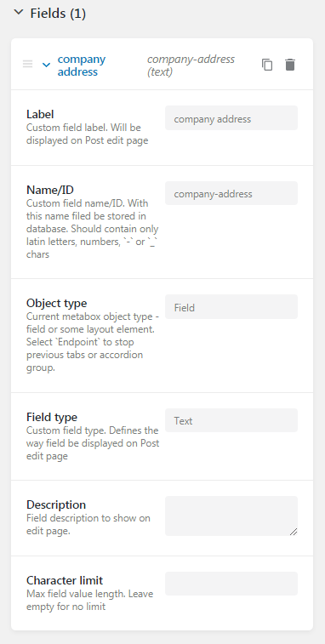Click inside the Description textarea
The height and width of the screenshot is (644, 325).
tap(231, 516)
